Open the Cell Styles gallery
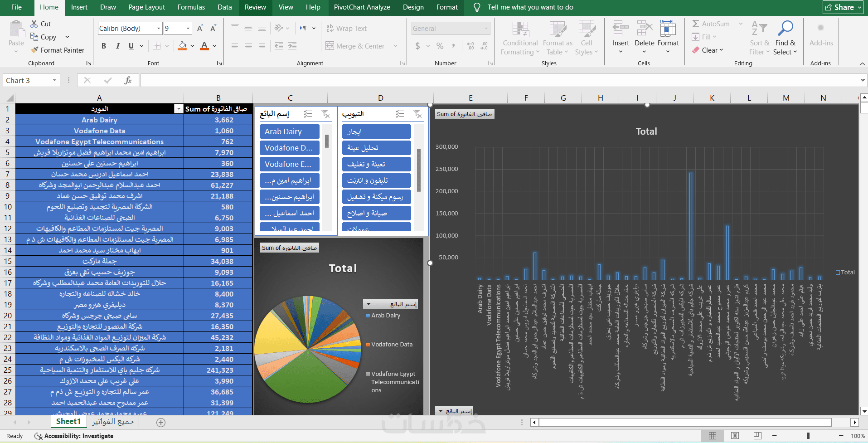The image size is (868, 443). coord(587,38)
